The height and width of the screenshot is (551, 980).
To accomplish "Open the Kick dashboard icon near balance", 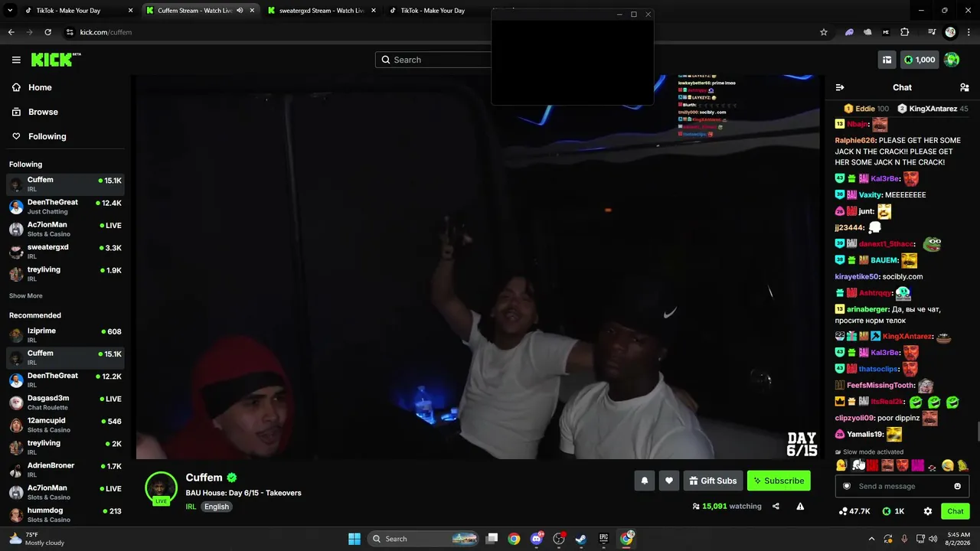I will 887,60.
